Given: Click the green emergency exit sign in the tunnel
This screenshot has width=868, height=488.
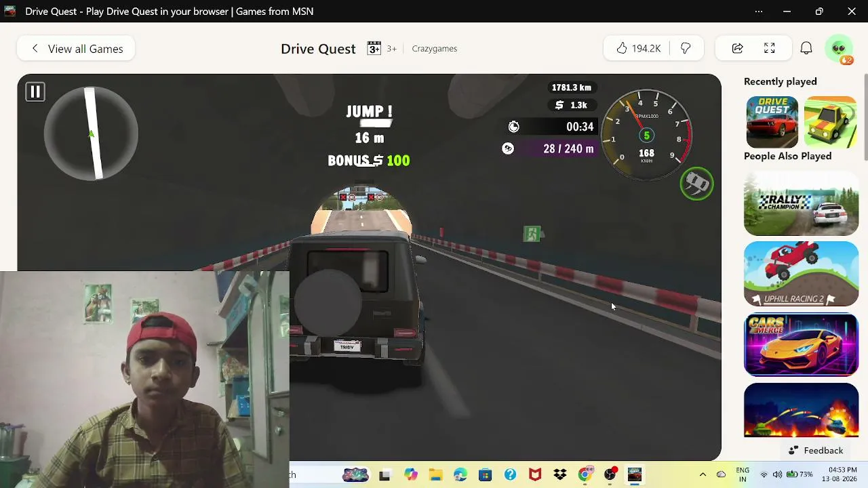Looking at the screenshot, I should pyautogui.click(x=532, y=234).
